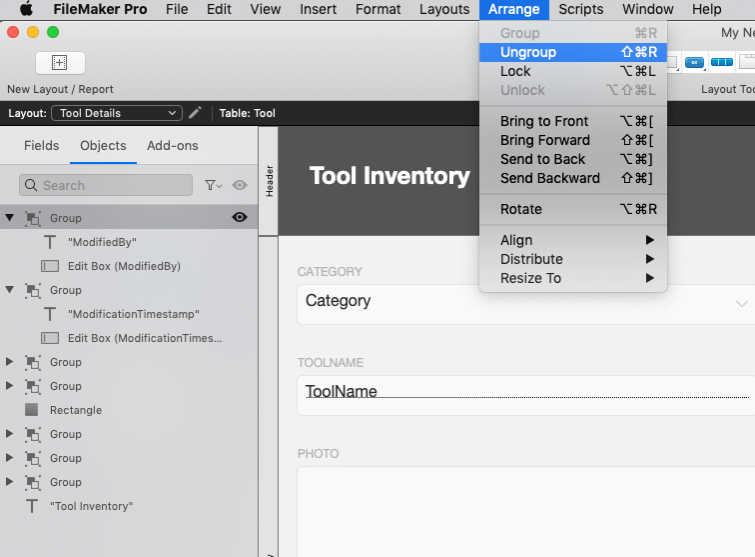The image size is (755, 557).
Task: Click the Search objects input field
Action: tap(106, 185)
